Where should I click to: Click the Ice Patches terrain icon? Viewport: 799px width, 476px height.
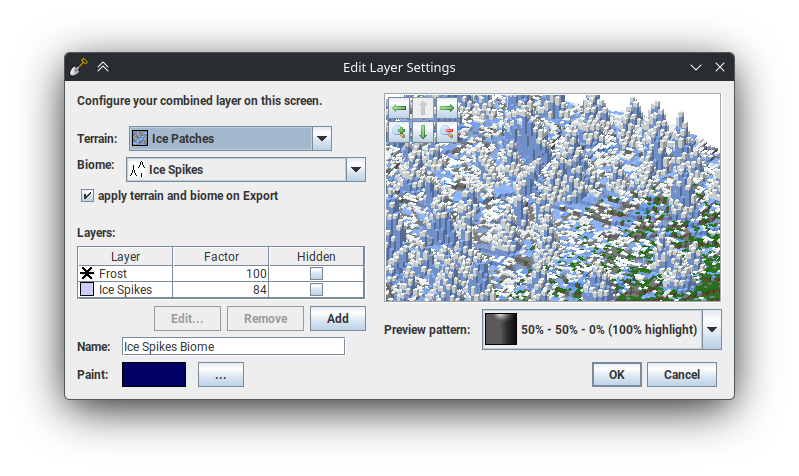click(140, 138)
